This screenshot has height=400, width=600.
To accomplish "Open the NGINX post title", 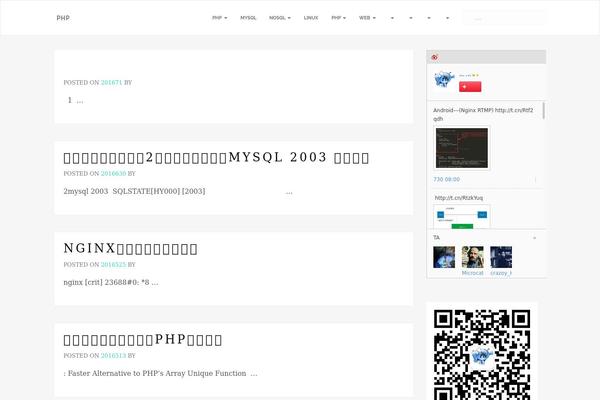I will coord(130,249).
